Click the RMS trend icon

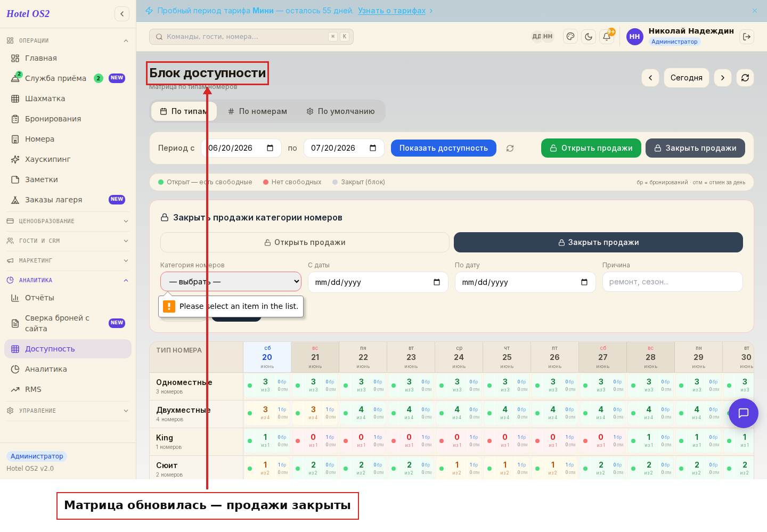(15, 389)
